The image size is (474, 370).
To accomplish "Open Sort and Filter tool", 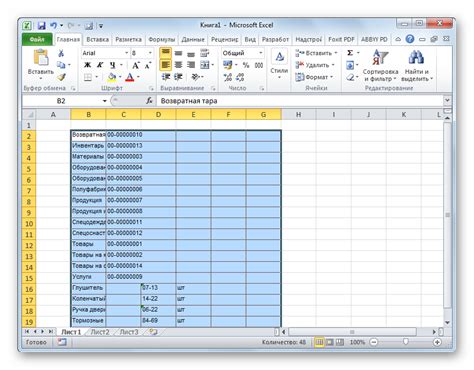I will coord(381,66).
